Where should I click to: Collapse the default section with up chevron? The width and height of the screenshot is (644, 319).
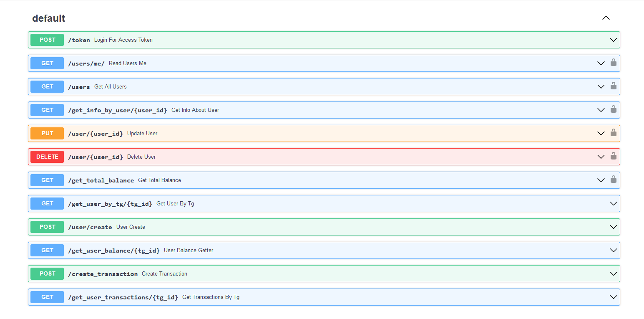[x=606, y=18]
